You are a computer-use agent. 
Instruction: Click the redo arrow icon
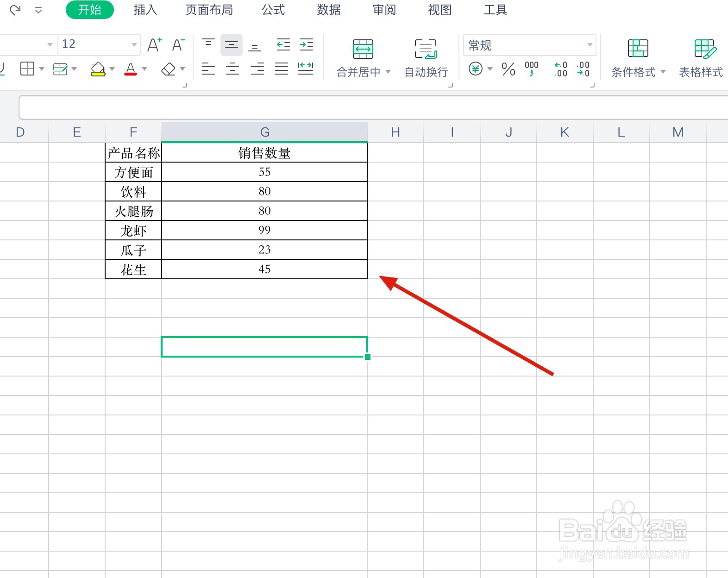15,10
